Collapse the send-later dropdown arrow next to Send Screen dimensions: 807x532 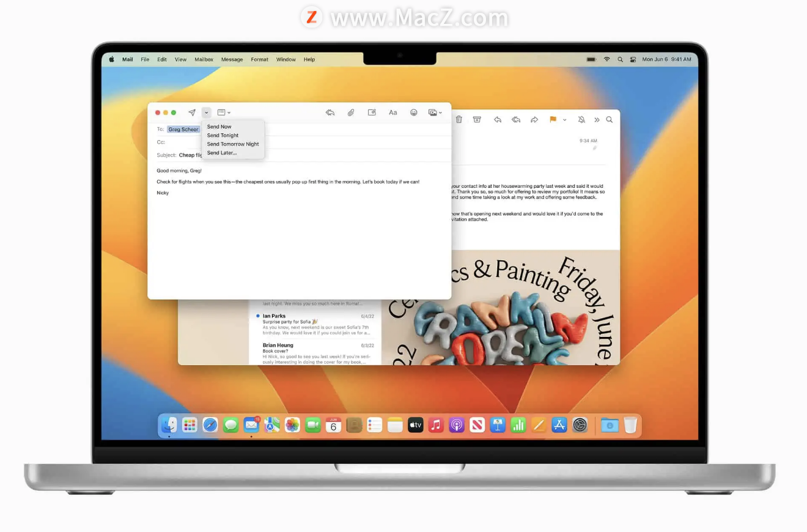tap(206, 113)
